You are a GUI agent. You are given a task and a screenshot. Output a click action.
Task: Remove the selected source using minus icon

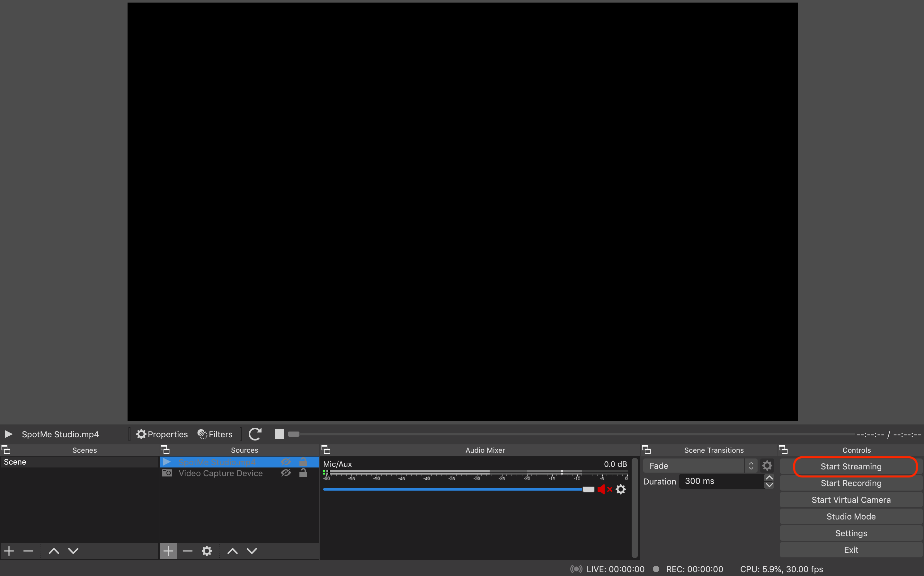click(x=188, y=551)
